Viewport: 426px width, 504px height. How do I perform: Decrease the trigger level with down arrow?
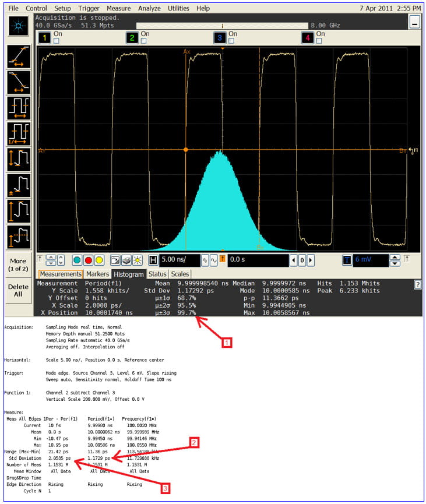coord(395,263)
